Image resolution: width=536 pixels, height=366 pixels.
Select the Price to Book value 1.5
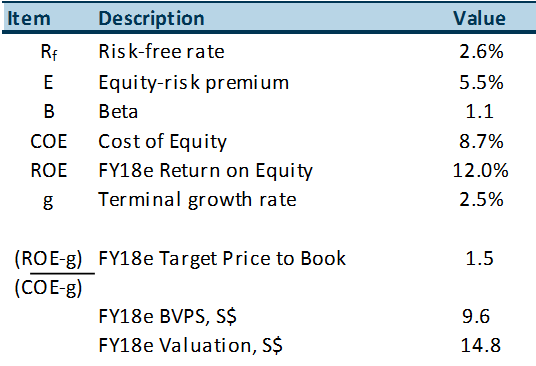click(x=479, y=258)
